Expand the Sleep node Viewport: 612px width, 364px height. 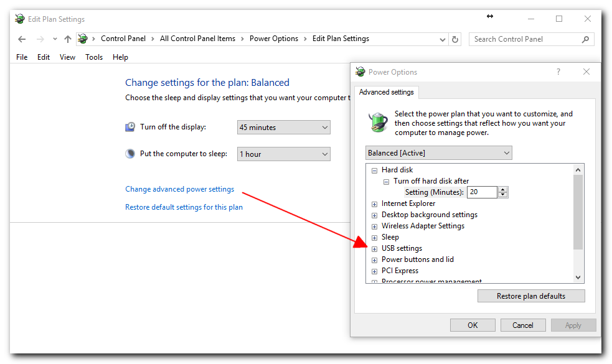(374, 238)
